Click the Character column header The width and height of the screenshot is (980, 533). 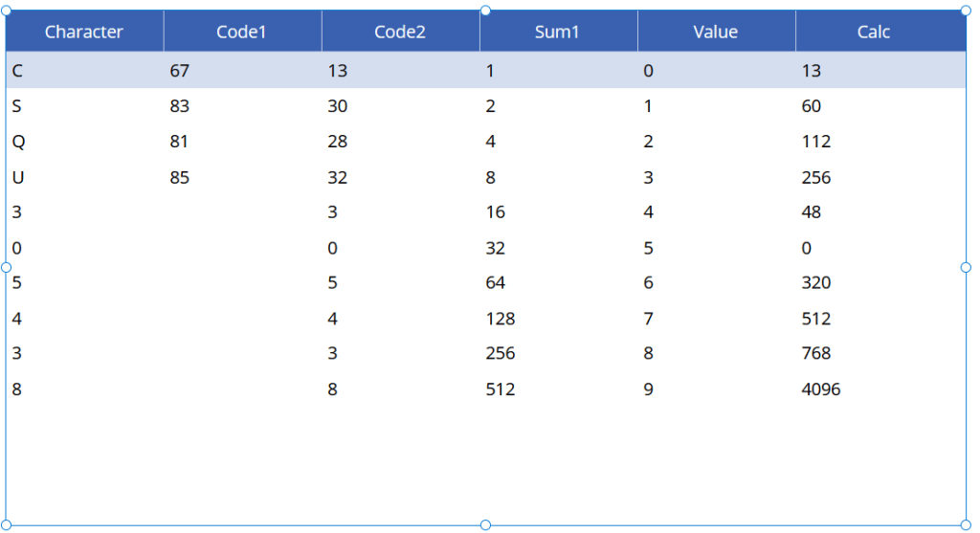[x=84, y=32]
